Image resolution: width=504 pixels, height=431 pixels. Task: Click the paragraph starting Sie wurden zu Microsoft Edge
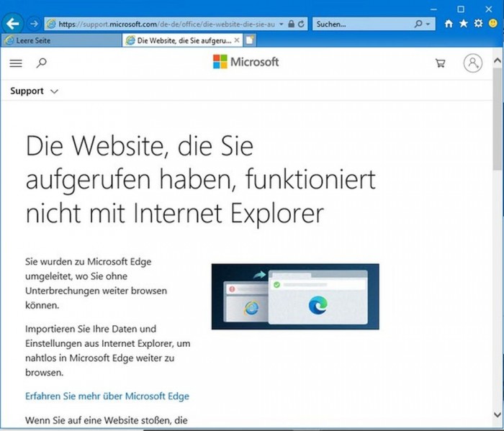pos(96,283)
